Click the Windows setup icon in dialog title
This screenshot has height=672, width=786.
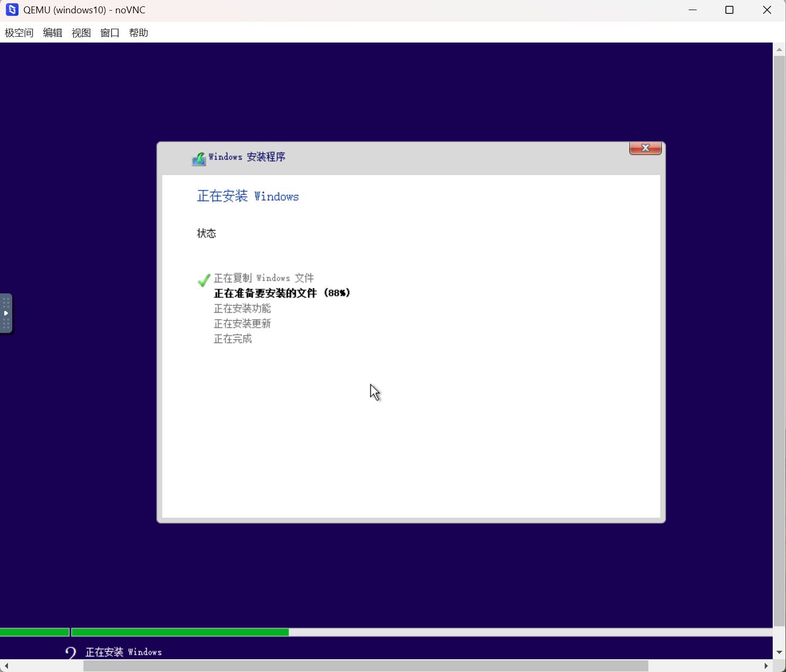[x=199, y=158]
